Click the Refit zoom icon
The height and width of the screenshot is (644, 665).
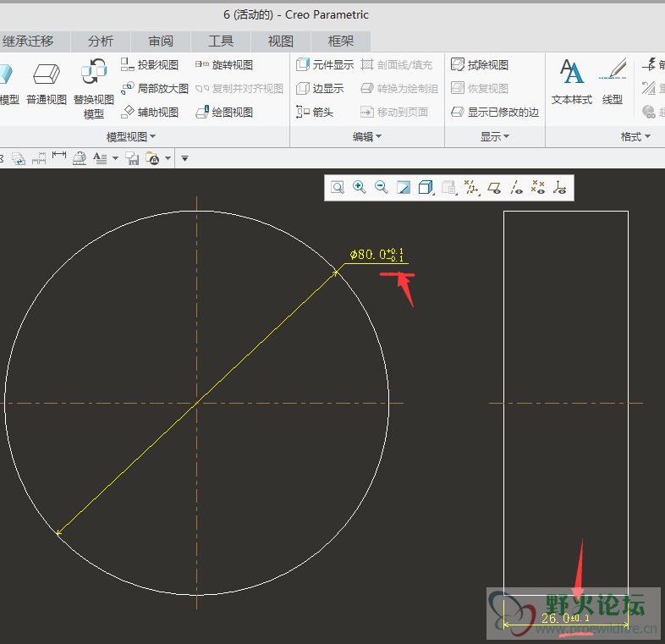point(338,188)
